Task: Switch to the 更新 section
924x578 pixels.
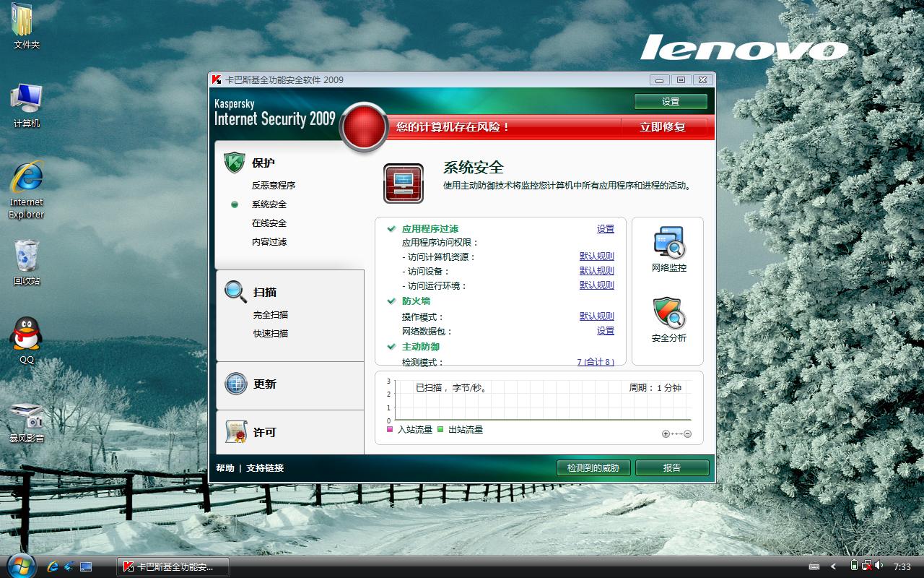Action: [x=265, y=384]
